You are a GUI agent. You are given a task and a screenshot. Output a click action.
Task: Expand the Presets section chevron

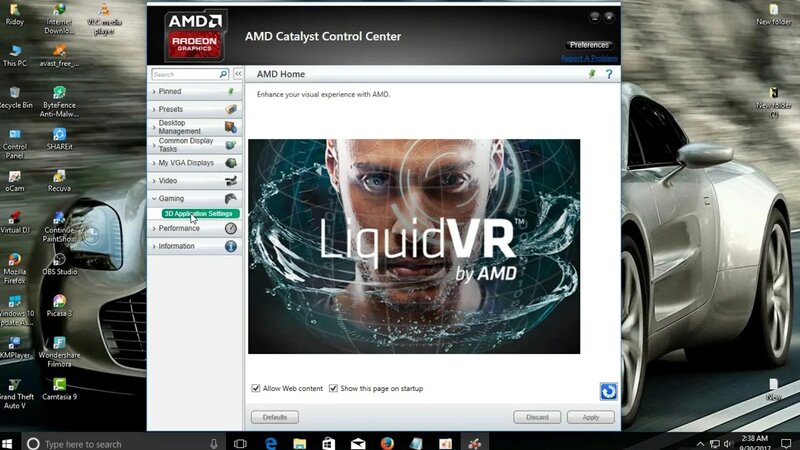click(154, 110)
